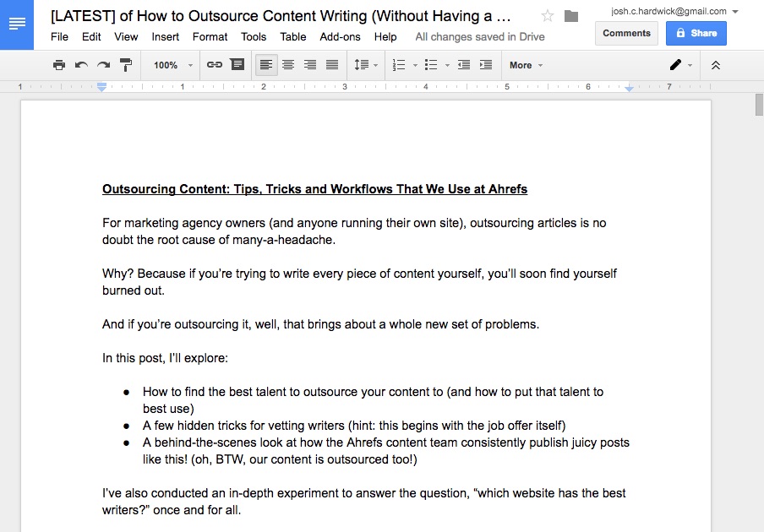
Task: Click bullet 'A few hidden tricks for vetting'
Action: [x=354, y=426]
